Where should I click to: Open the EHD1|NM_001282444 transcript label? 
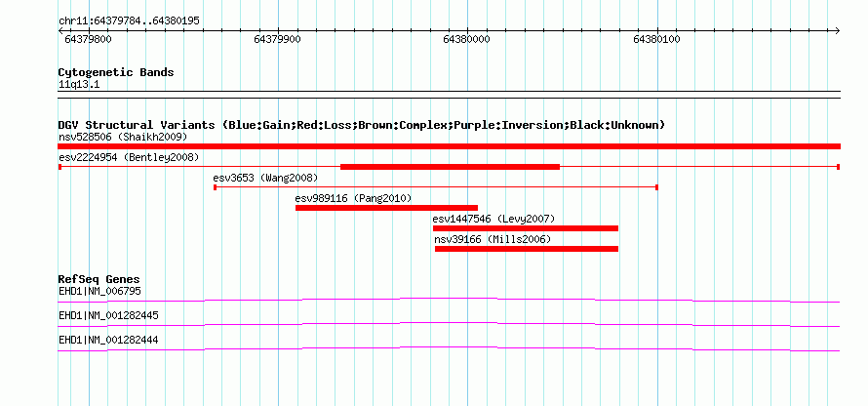click(108, 340)
